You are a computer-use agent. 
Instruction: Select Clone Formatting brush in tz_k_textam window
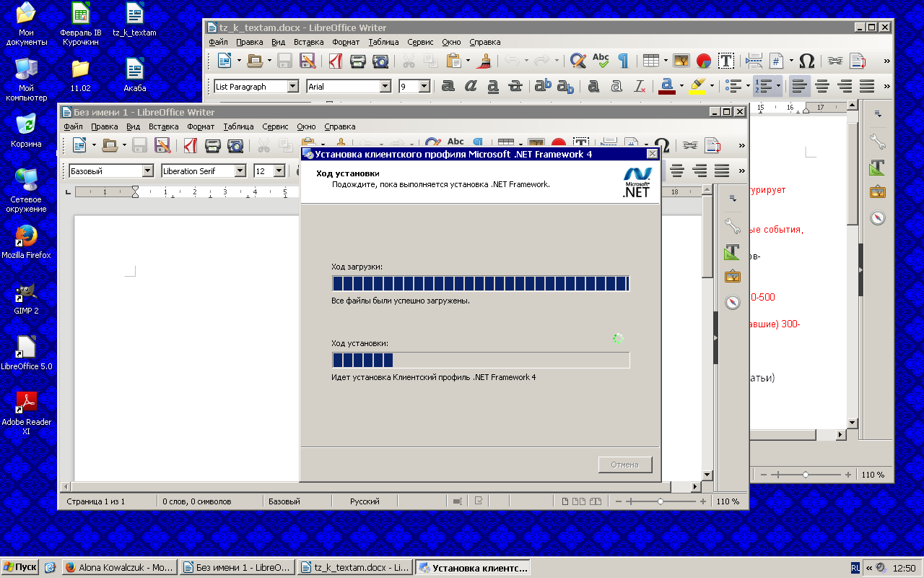pyautogui.click(x=486, y=61)
